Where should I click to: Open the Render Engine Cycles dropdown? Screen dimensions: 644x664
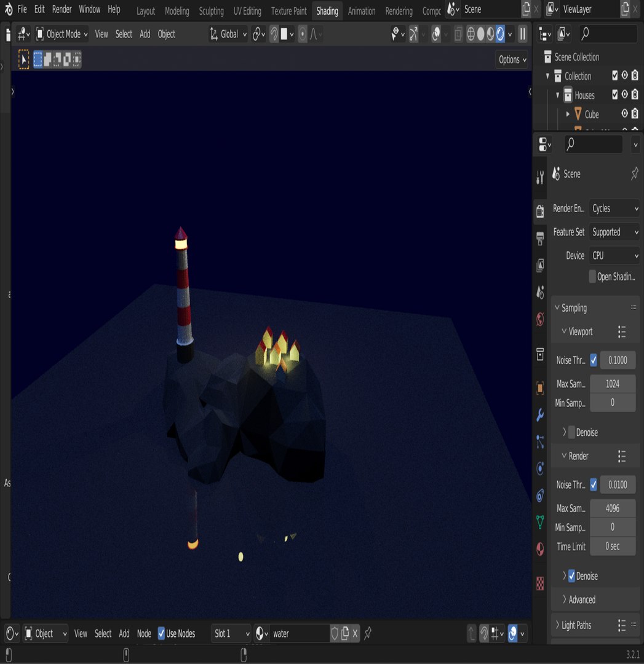pyautogui.click(x=614, y=208)
